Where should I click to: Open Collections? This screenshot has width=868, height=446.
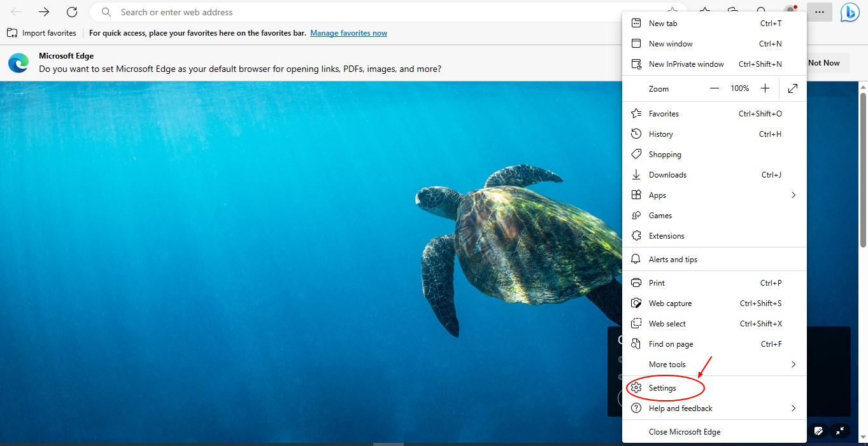(x=732, y=11)
